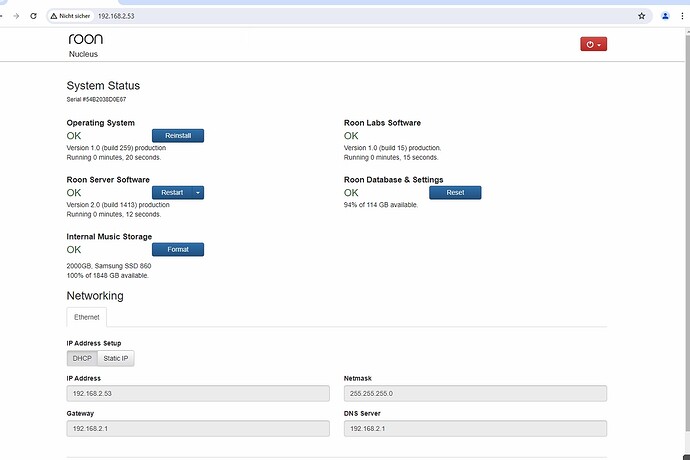Image resolution: width=690 pixels, height=460 pixels.
Task: Click the 'Networking' heading
Action: click(95, 295)
